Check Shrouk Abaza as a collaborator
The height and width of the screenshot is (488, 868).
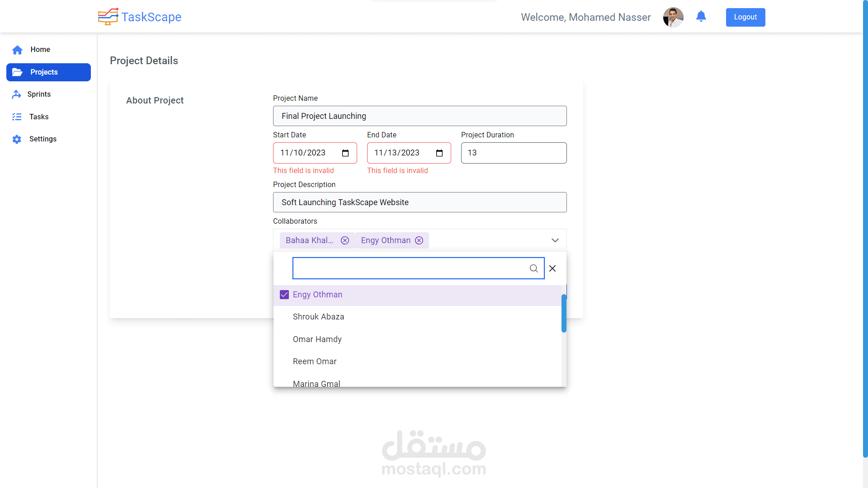(318, 317)
